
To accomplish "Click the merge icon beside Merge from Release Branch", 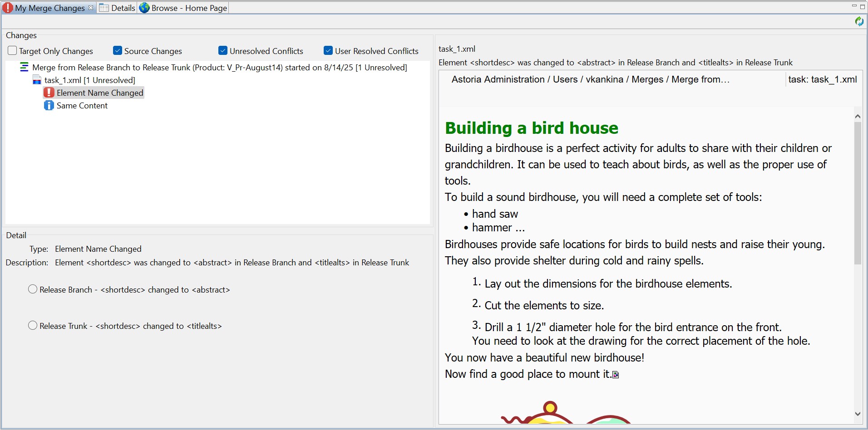I will 24,68.
